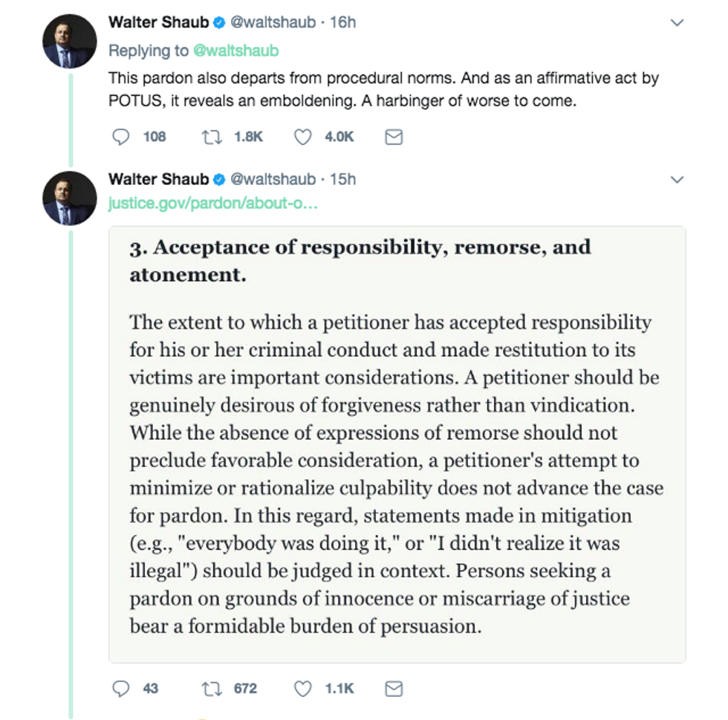Open the 15h timestamp permalink
The height and width of the screenshot is (720, 728).
[342, 179]
